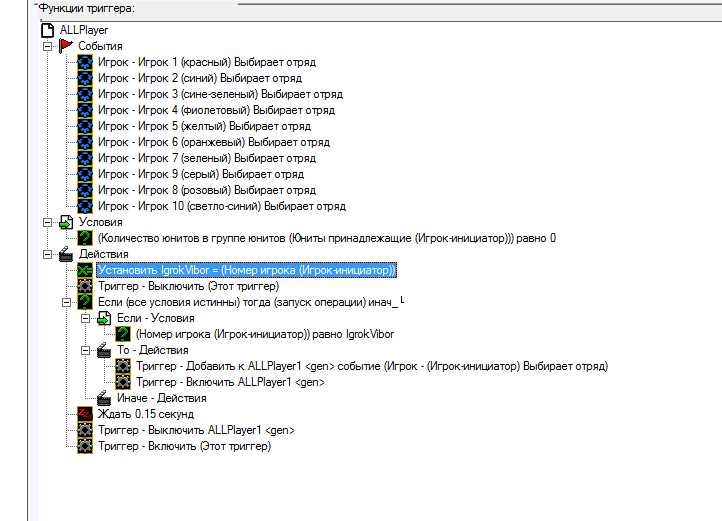The width and height of the screenshot is (722, 521).
Task: Select event Игрок 2 (синий) Выбирает отряд
Action: pyautogui.click(x=200, y=78)
